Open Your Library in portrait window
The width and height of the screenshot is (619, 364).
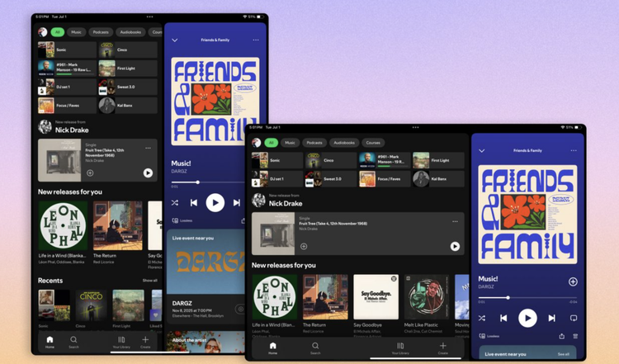121,342
